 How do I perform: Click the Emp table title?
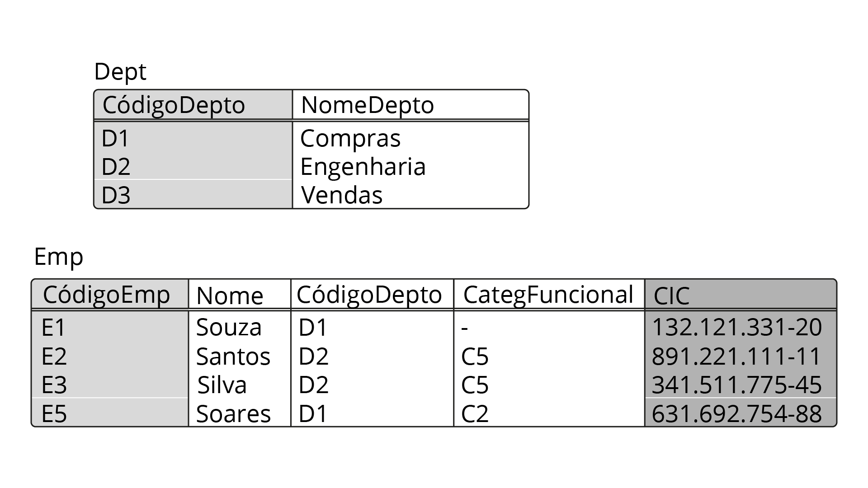(59, 258)
